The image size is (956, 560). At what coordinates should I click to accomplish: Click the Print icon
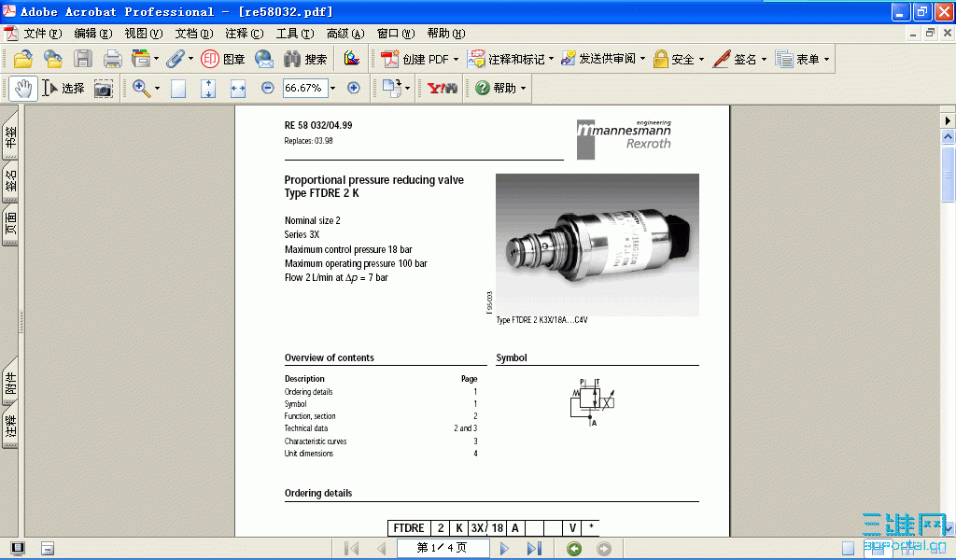coord(112,59)
